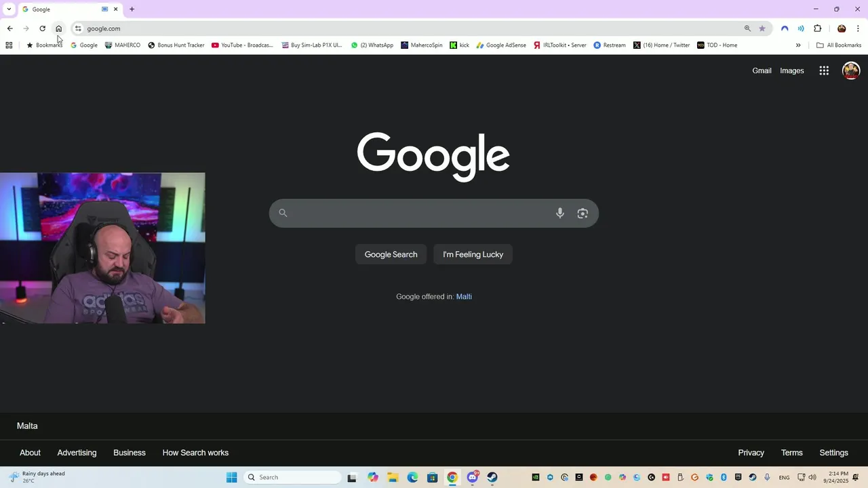Click the zoom magnifier icon in address bar
This screenshot has height=488, width=868.
[747, 28]
